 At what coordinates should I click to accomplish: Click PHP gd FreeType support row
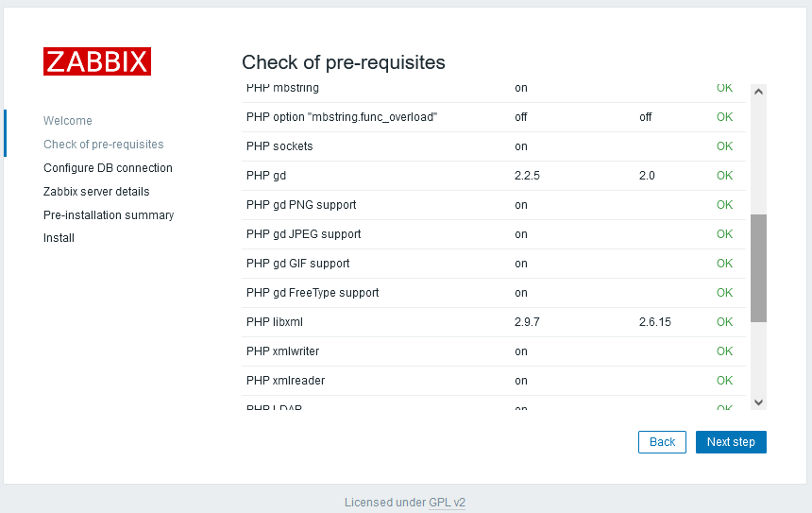313,293
